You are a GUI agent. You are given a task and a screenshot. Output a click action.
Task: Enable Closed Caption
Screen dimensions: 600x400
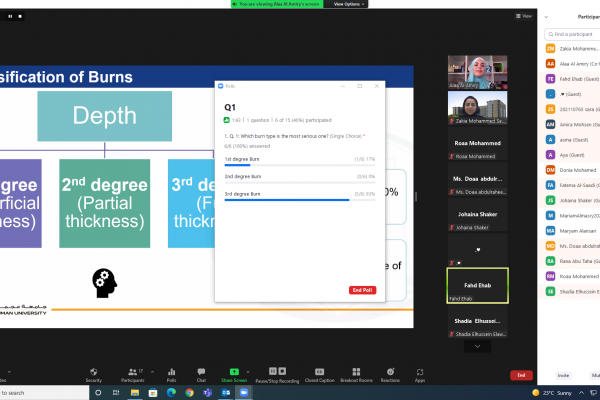coord(320,372)
